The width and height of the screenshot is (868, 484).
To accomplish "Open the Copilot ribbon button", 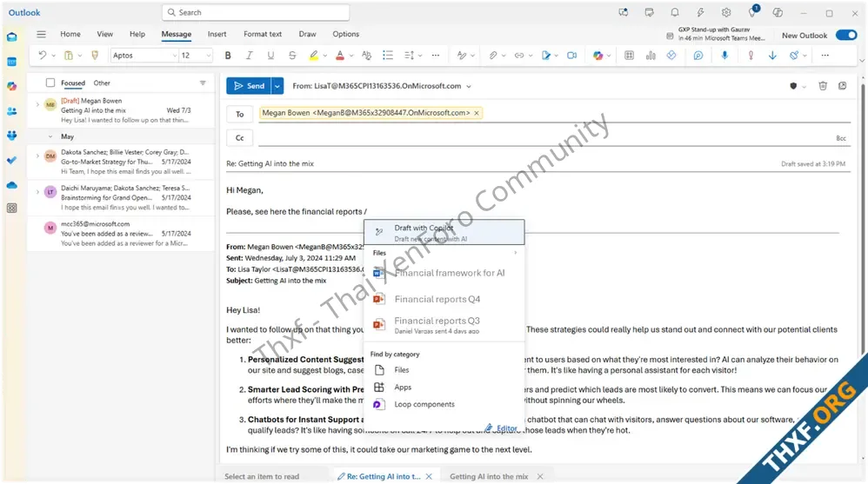I will click(x=598, y=56).
